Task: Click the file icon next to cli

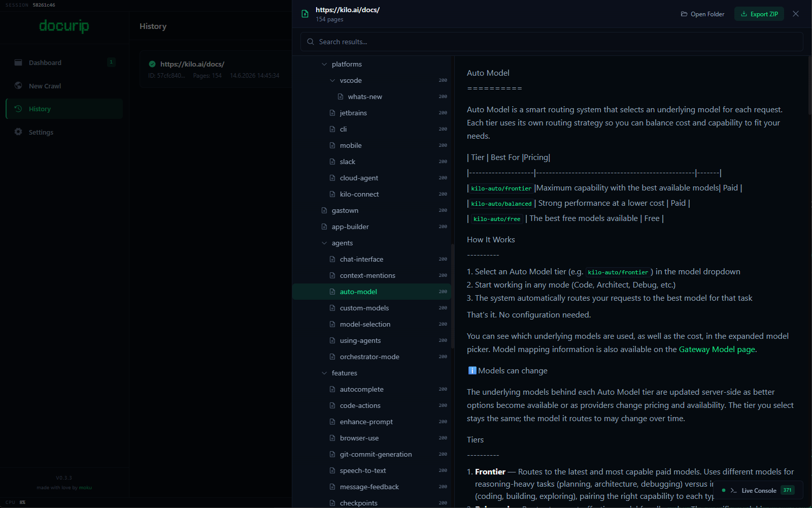Action: tap(332, 129)
